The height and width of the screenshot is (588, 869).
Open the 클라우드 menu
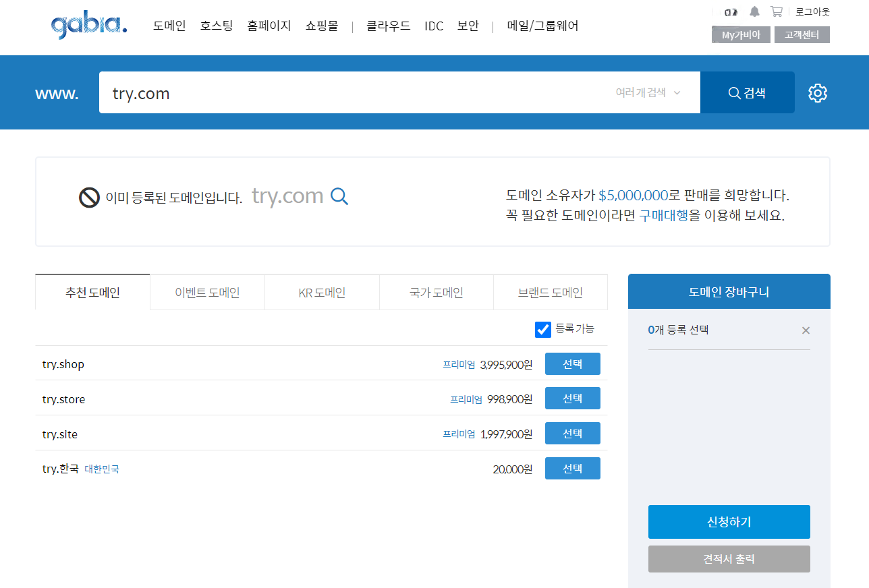tap(389, 26)
